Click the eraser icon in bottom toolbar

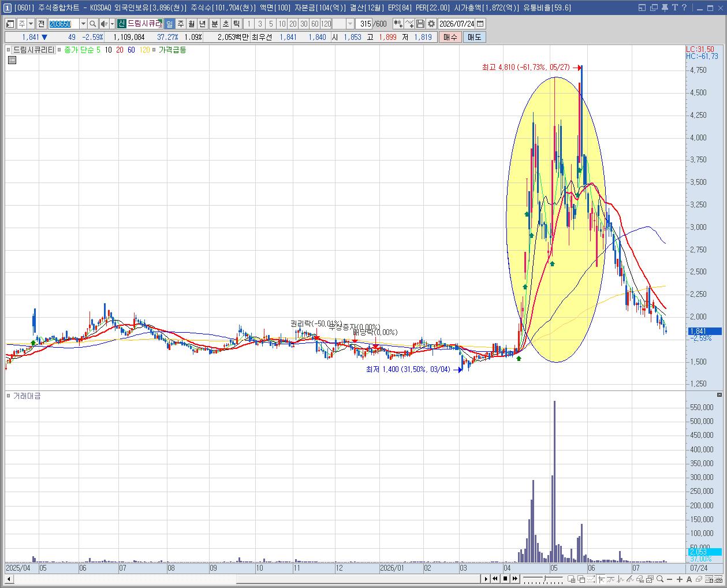(699, 579)
